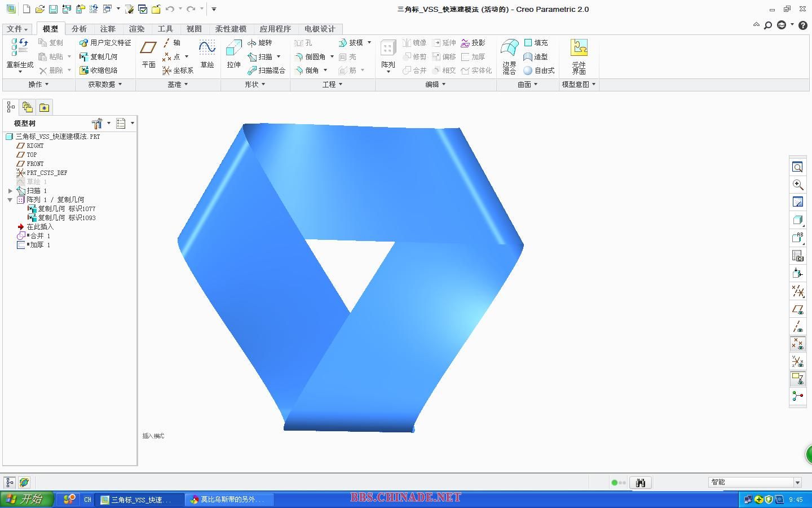Screen dimensions: 812x508
Task: Toggle the model tree panel icon in status bar
Action: 10,483
